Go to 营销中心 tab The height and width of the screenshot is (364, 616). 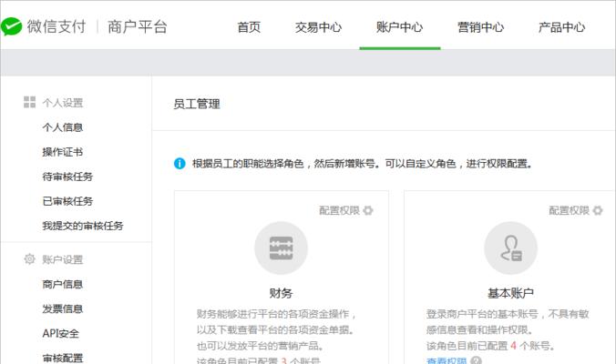coord(480,27)
